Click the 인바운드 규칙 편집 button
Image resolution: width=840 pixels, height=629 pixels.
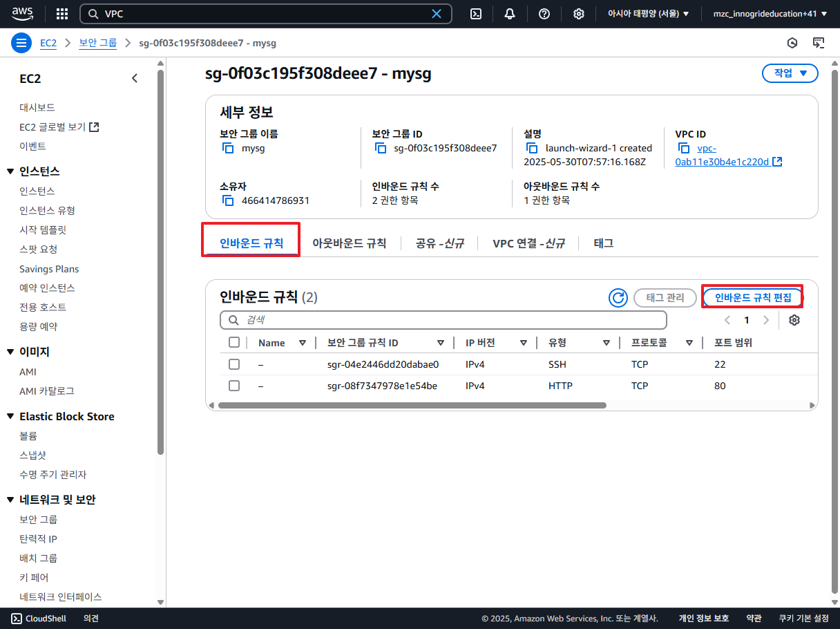[752, 298]
